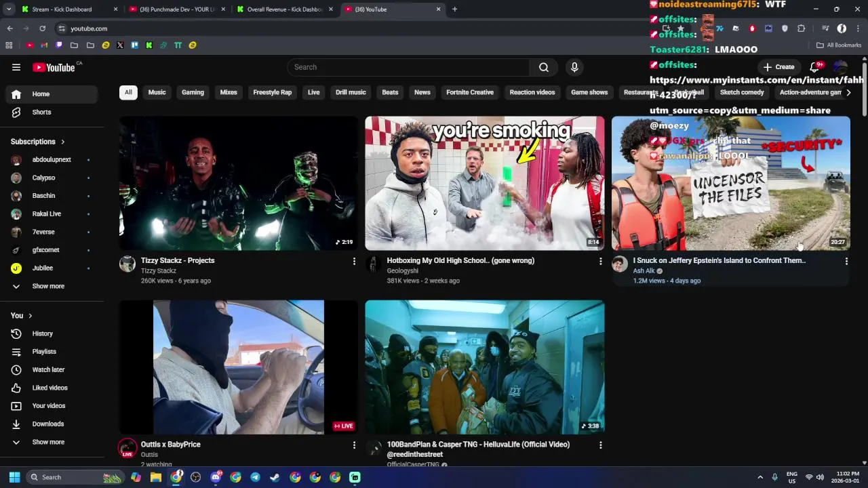This screenshot has height=488, width=868.
Task: Open the Ash Alk channel avatar
Action: (x=620, y=264)
